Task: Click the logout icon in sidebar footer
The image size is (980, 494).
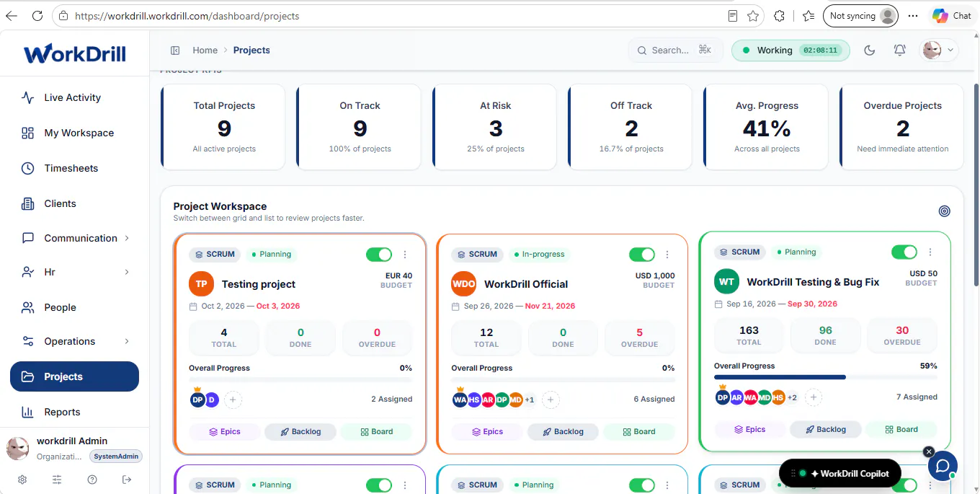Action: pos(128,480)
